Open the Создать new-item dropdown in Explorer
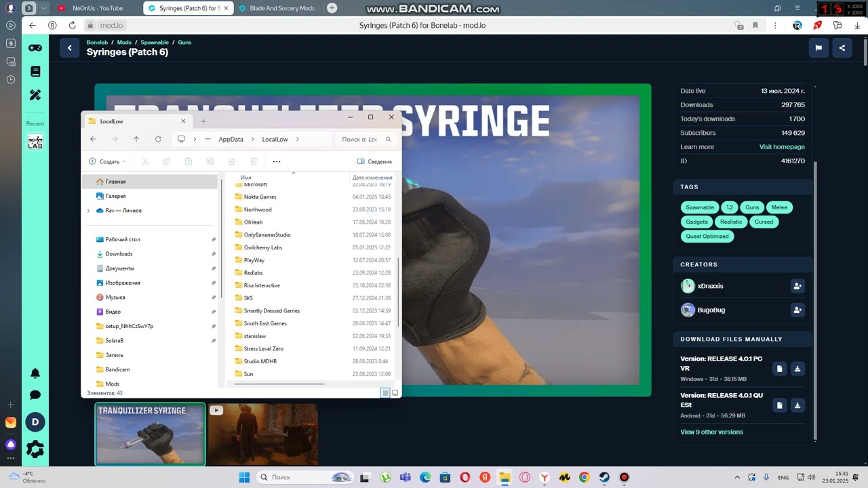Image resolution: width=868 pixels, height=488 pixels. pyautogui.click(x=107, y=161)
